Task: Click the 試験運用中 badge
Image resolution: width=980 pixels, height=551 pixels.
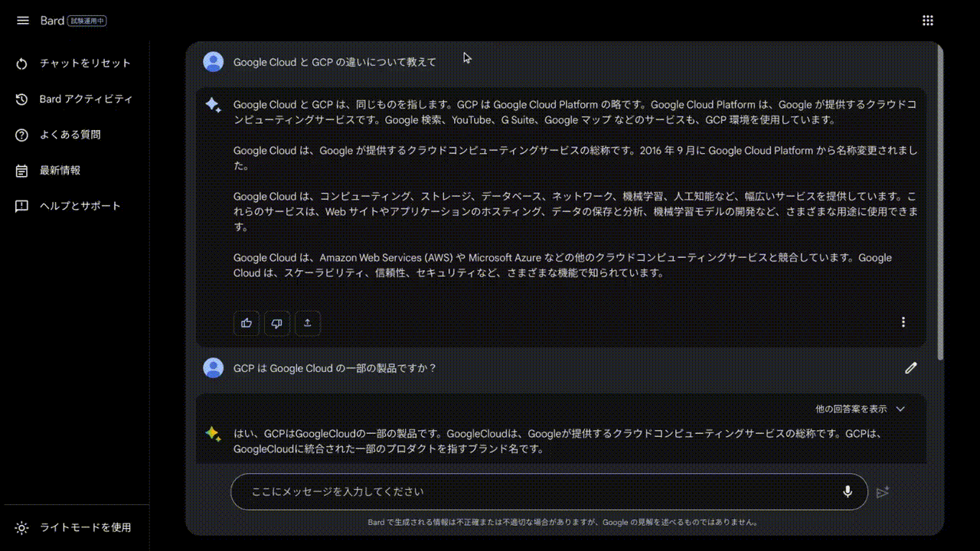Action: point(87,21)
